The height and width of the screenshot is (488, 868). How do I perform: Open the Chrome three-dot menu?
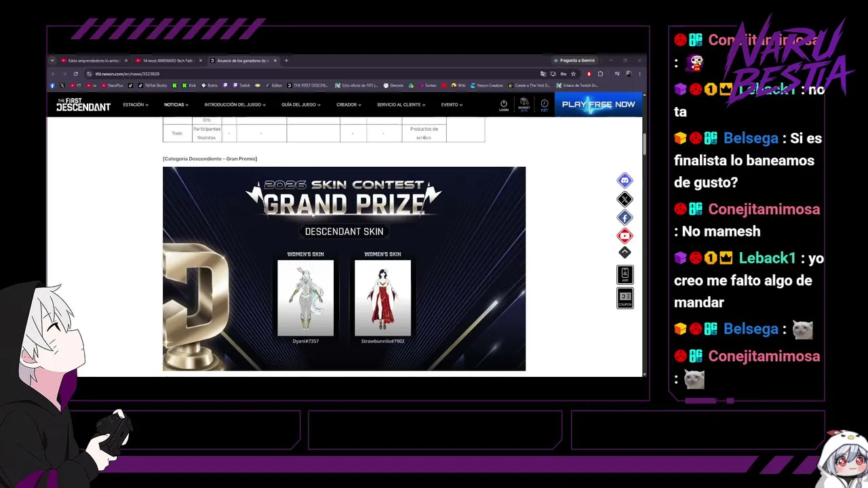(x=639, y=74)
